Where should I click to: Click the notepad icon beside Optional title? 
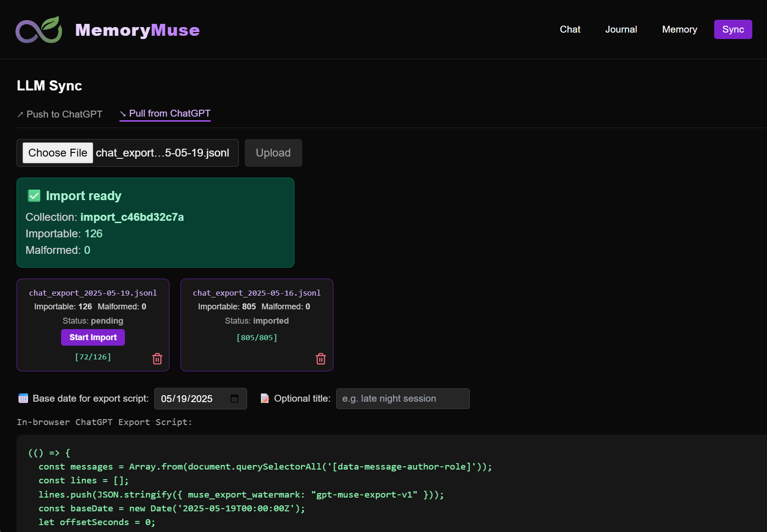click(265, 398)
